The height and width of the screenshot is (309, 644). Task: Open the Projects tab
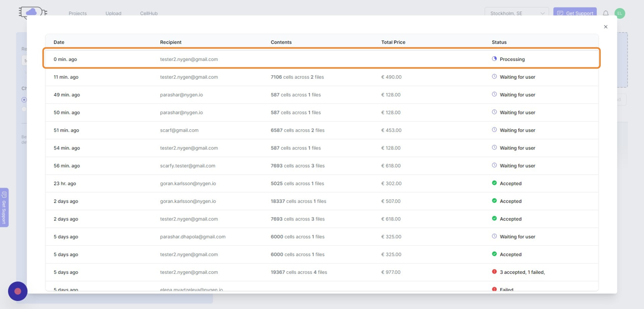[78, 13]
